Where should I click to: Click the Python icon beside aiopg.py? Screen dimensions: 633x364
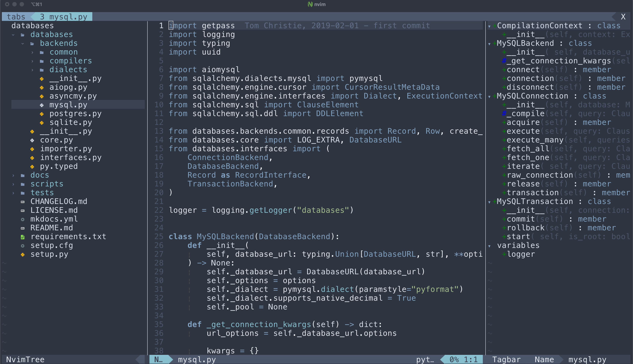click(x=42, y=88)
